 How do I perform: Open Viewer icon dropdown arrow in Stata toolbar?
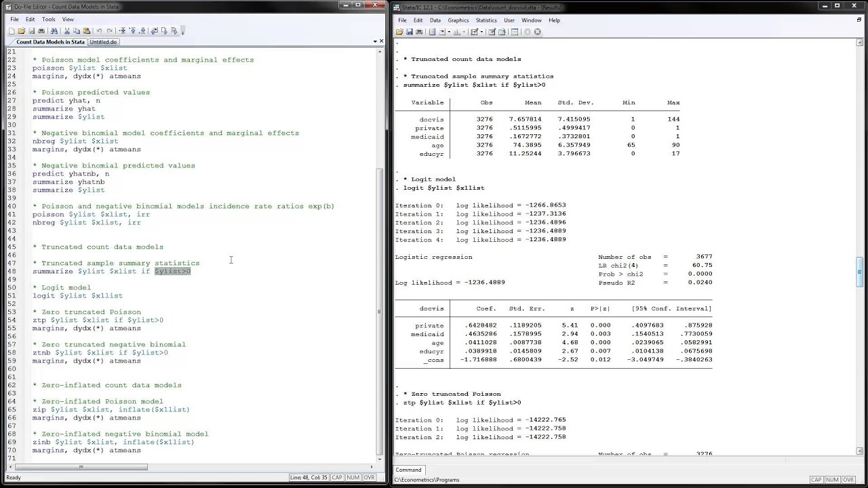(449, 32)
